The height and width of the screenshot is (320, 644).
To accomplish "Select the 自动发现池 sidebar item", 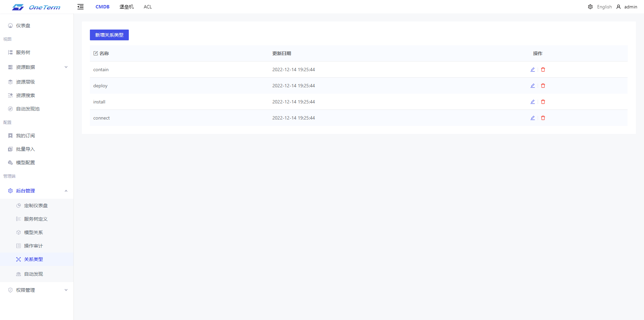I will [x=28, y=109].
